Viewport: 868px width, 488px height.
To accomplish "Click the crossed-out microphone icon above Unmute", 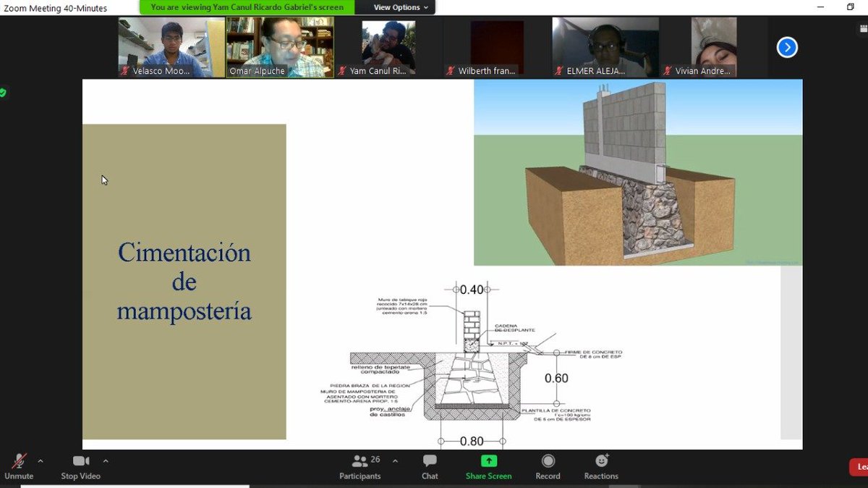I will click(19, 461).
